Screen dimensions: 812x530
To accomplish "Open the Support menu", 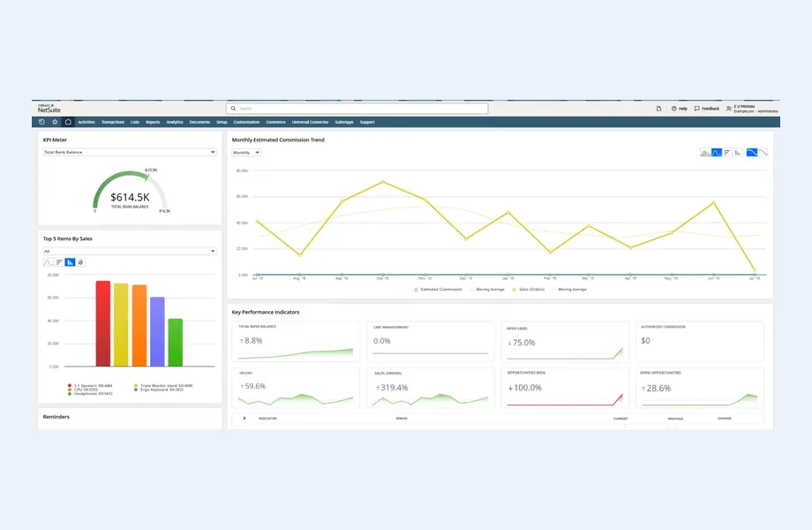I will (x=367, y=122).
